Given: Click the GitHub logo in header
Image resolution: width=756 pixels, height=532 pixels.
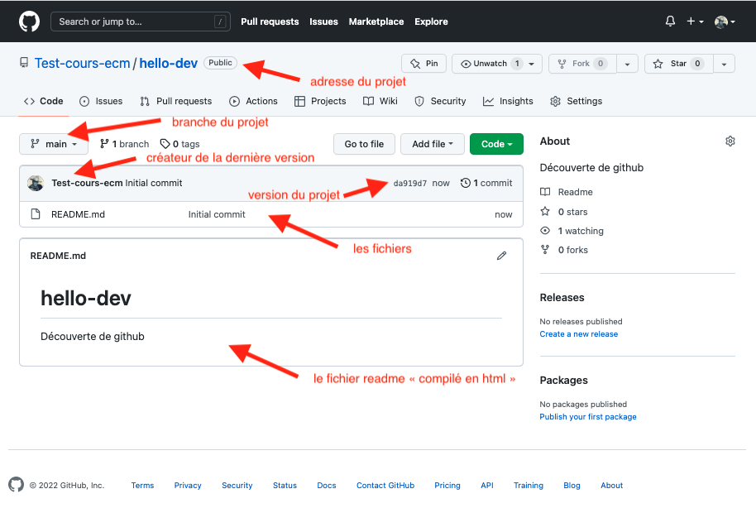Looking at the screenshot, I should coord(29,22).
